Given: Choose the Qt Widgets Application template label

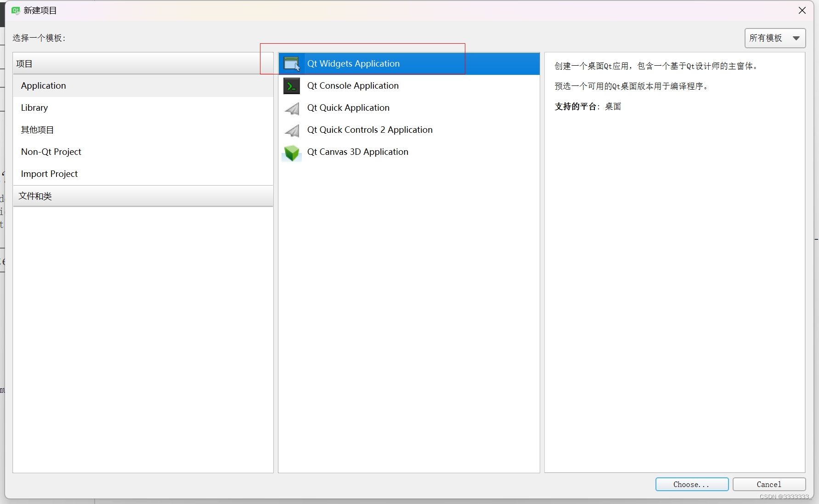Looking at the screenshot, I should [353, 64].
